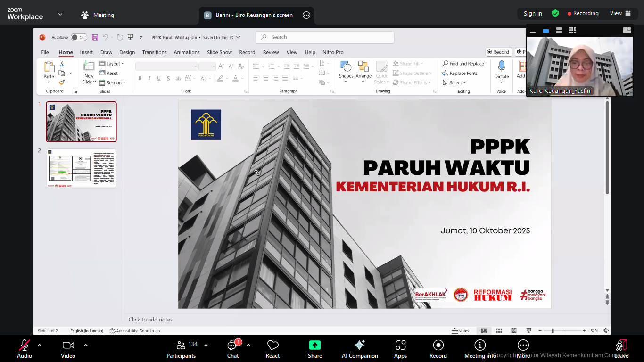Click the Sign in button in Zoom

tap(532, 13)
